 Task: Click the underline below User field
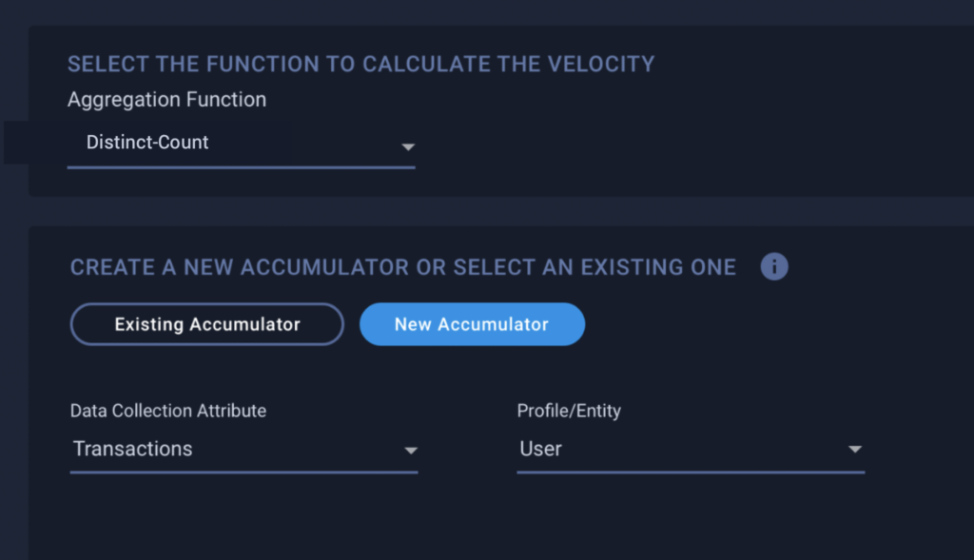click(691, 472)
